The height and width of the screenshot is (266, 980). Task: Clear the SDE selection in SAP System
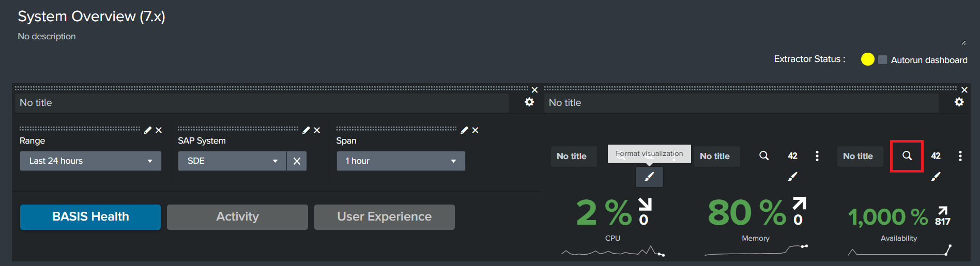[x=297, y=161]
